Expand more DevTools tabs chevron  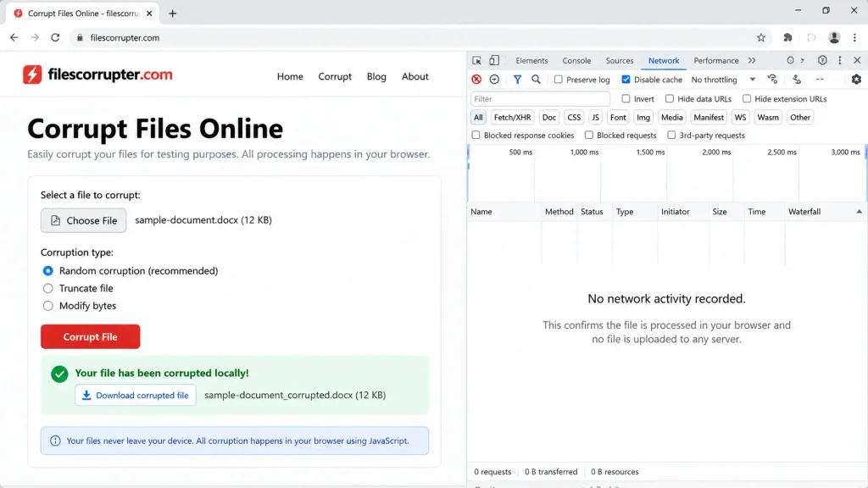click(x=752, y=60)
